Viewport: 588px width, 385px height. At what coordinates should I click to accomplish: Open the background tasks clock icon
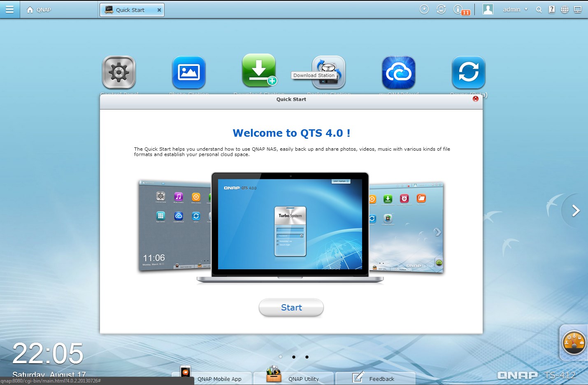424,9
